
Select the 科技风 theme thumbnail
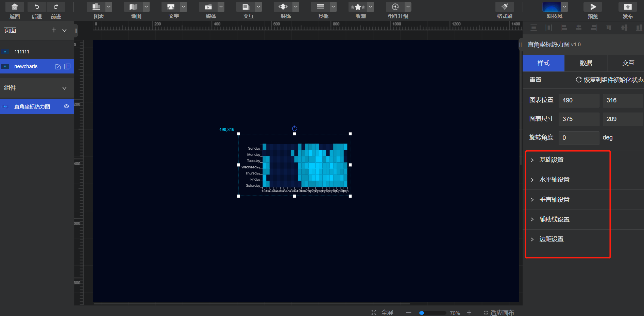tap(552, 7)
